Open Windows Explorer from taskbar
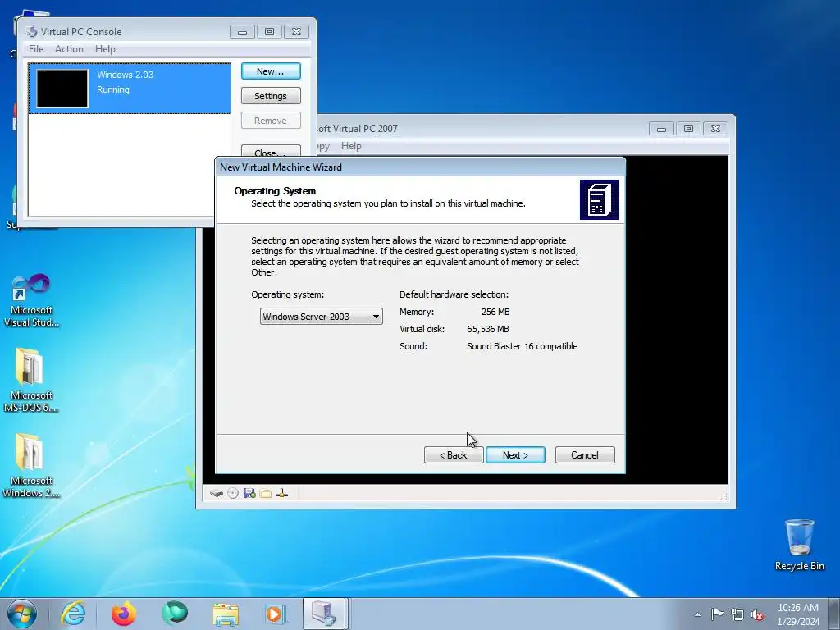 pos(226,614)
